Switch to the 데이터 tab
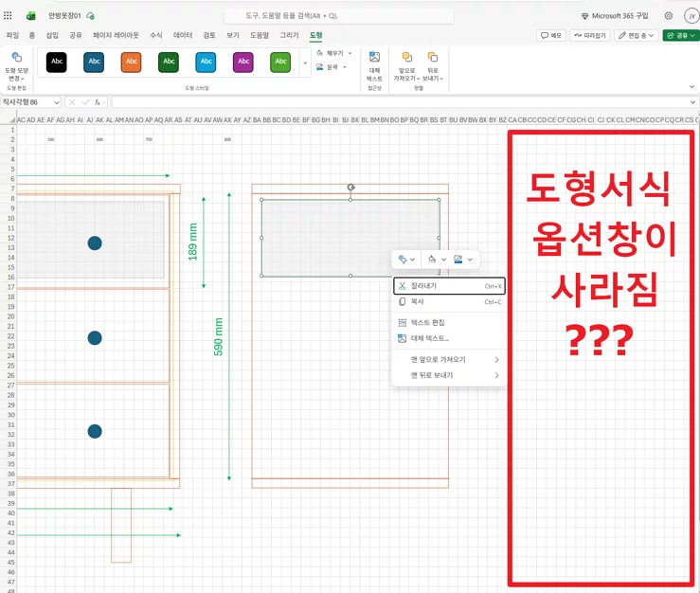The width and height of the screenshot is (700, 593). [x=183, y=35]
